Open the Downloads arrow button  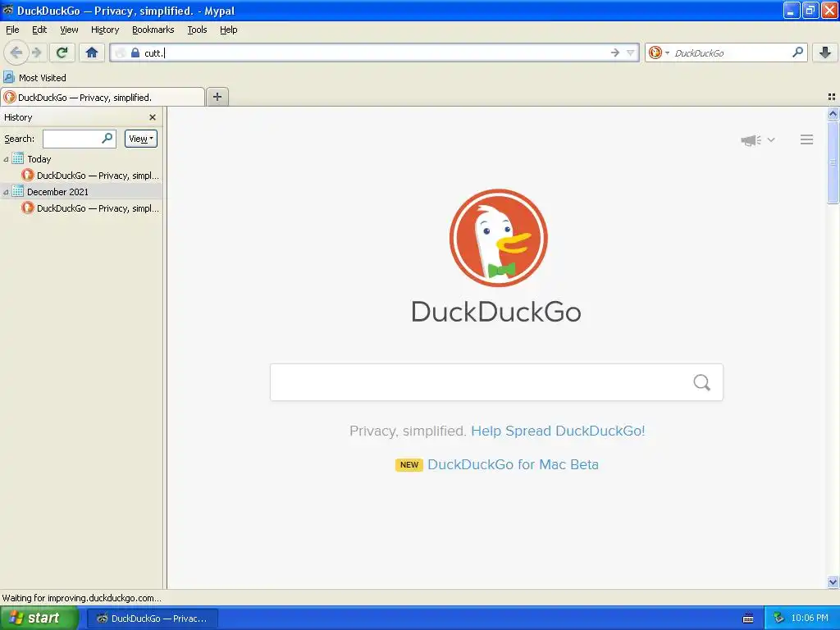click(x=825, y=52)
